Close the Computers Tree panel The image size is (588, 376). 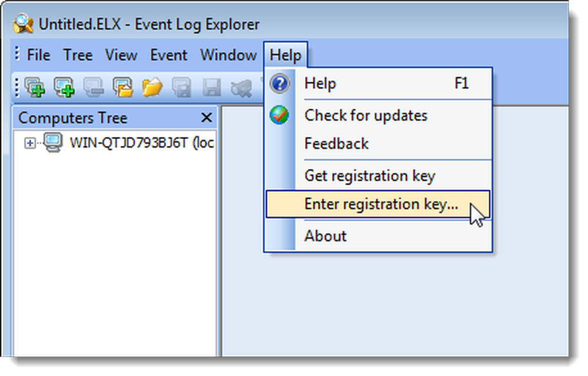[x=206, y=118]
